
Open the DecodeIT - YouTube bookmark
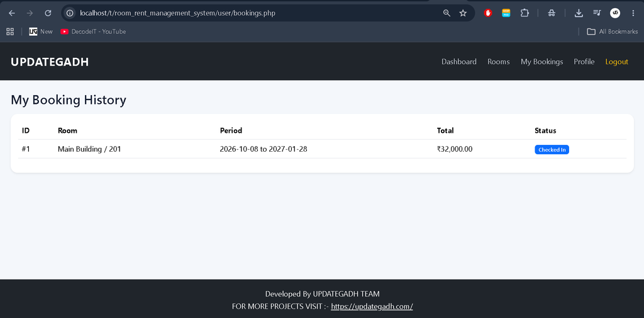[x=93, y=31]
